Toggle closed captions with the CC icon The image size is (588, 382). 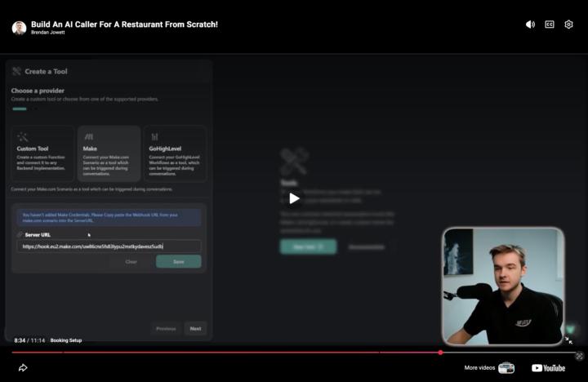coord(550,24)
